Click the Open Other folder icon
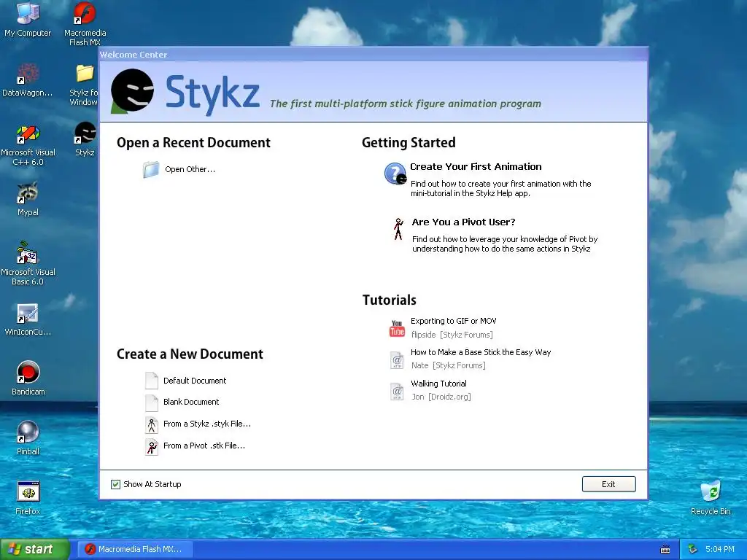 151,169
